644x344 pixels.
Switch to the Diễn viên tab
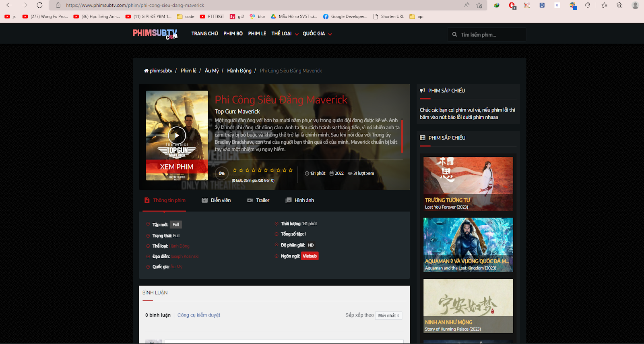[x=216, y=200]
